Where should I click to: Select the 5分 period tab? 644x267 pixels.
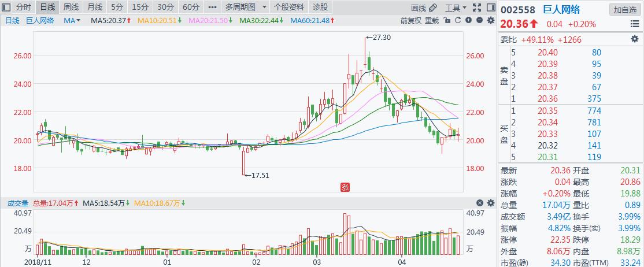point(117,7)
